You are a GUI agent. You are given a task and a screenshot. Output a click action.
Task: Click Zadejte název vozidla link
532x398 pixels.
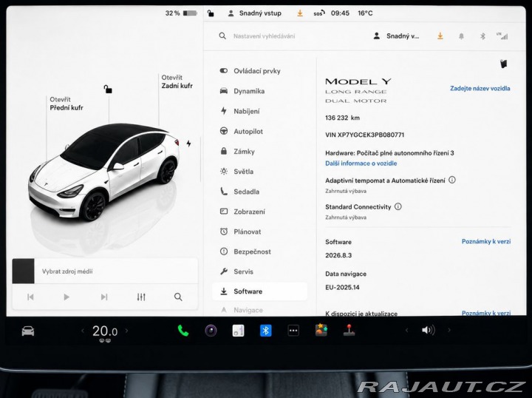(x=480, y=88)
